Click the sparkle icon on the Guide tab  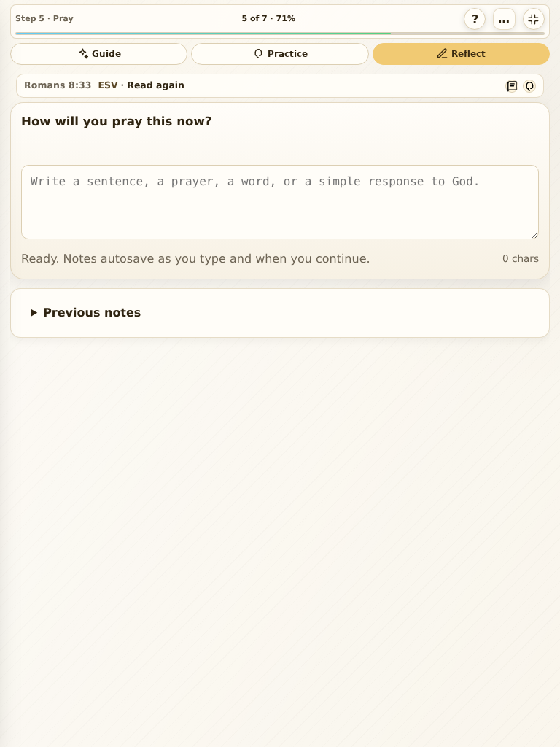[84, 53]
